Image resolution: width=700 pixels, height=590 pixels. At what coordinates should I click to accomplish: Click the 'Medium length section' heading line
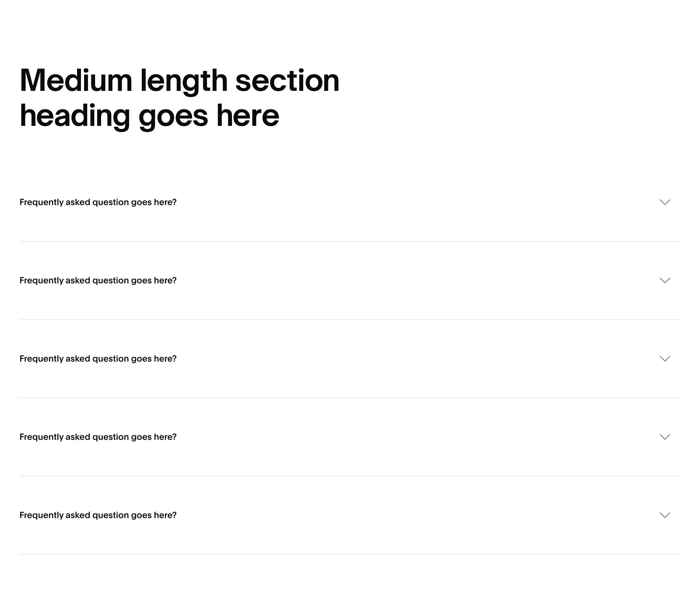pos(180,81)
